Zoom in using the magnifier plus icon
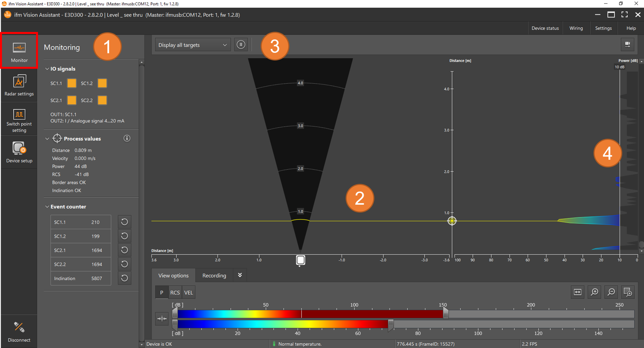 (x=594, y=292)
